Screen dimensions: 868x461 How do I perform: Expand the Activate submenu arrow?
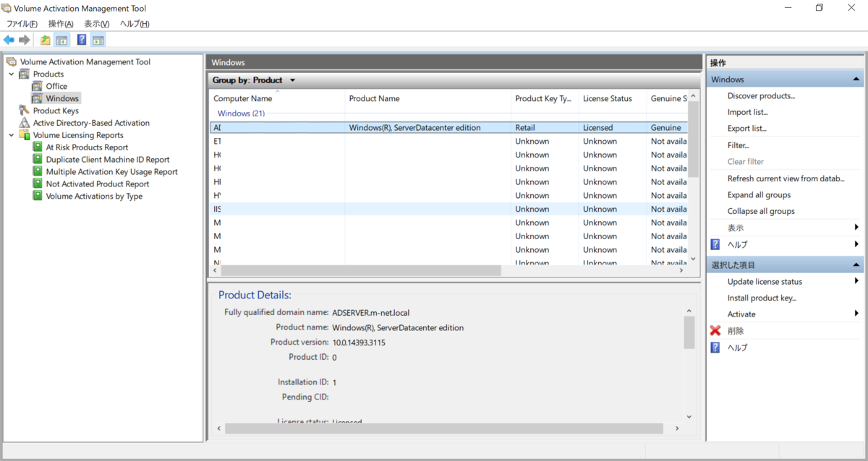tap(857, 314)
